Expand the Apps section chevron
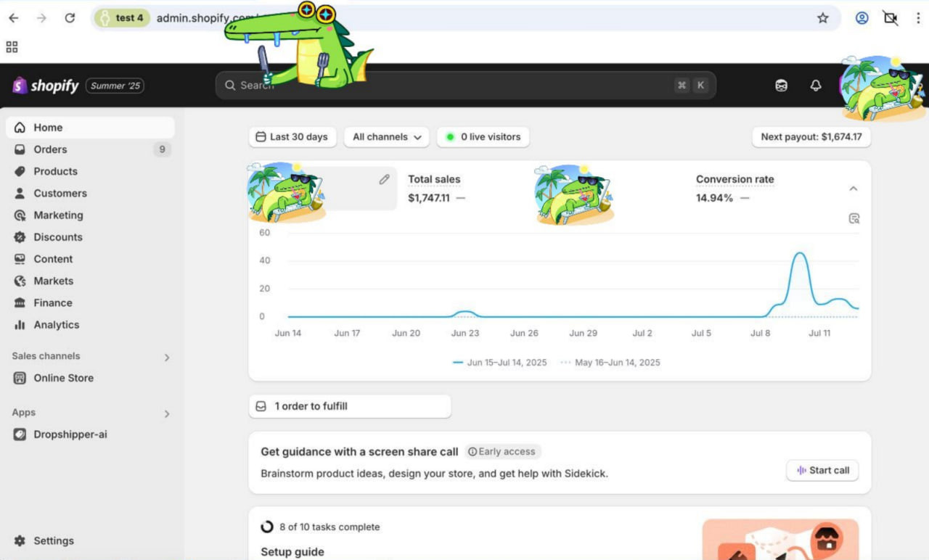 tap(167, 413)
